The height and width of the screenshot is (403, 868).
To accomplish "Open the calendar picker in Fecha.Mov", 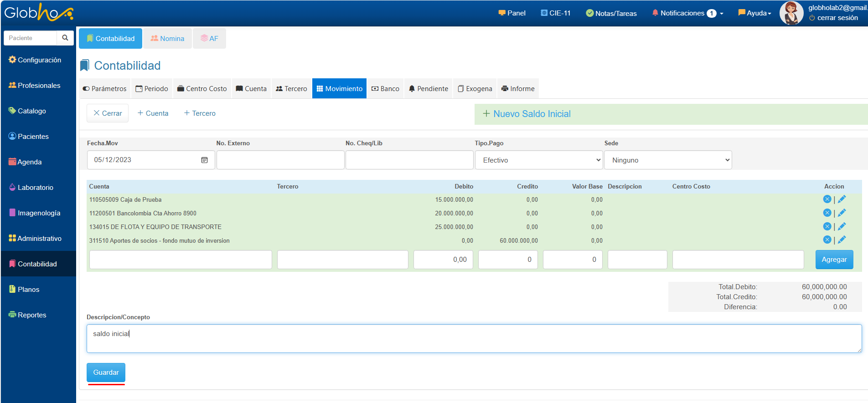I will (204, 160).
